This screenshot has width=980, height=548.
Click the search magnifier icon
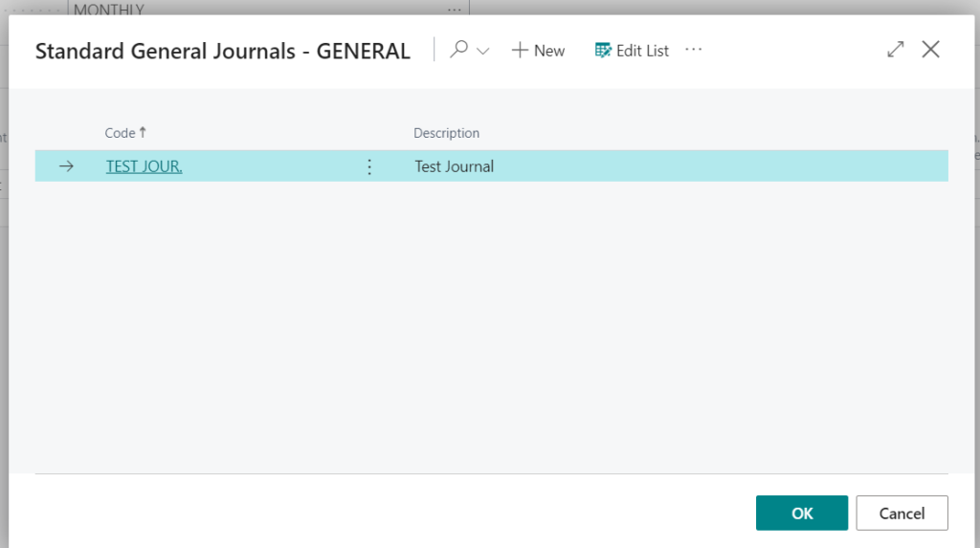[458, 50]
